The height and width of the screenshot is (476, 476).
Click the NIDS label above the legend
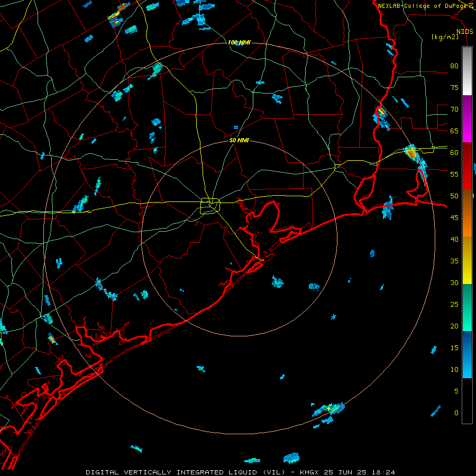(464, 32)
